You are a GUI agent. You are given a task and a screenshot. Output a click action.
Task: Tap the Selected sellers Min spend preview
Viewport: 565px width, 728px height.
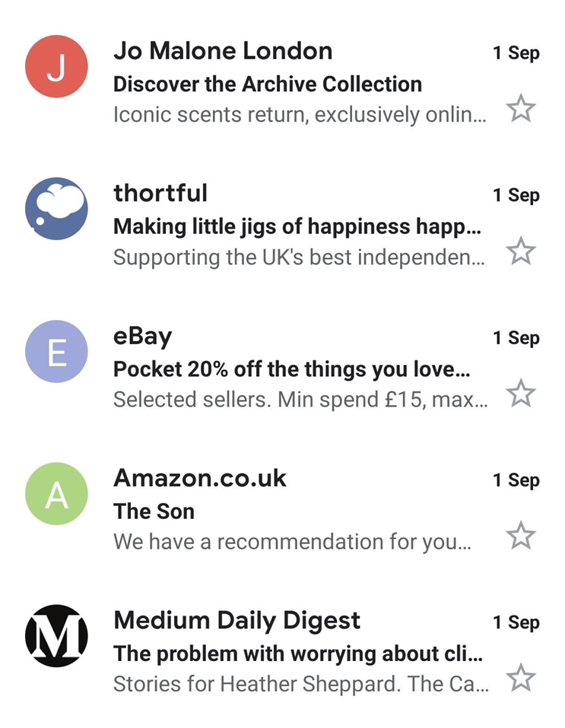pos(299,399)
